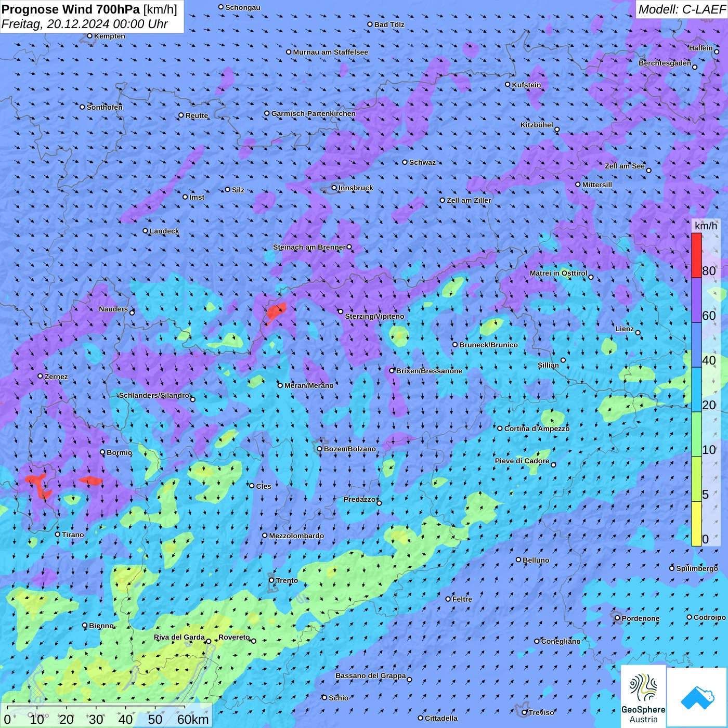This screenshot has width=728, height=728.
Task: Click the cyan 20 km/h legend color
Action: (696, 389)
